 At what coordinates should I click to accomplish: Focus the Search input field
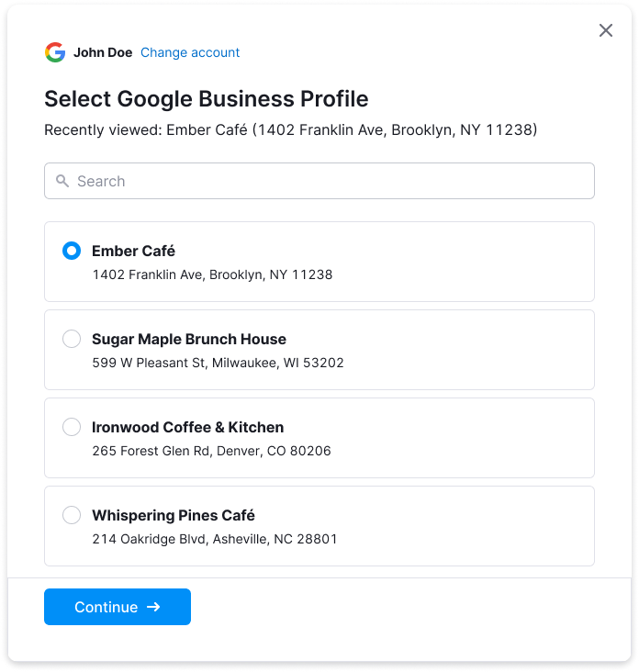pyautogui.click(x=331, y=181)
